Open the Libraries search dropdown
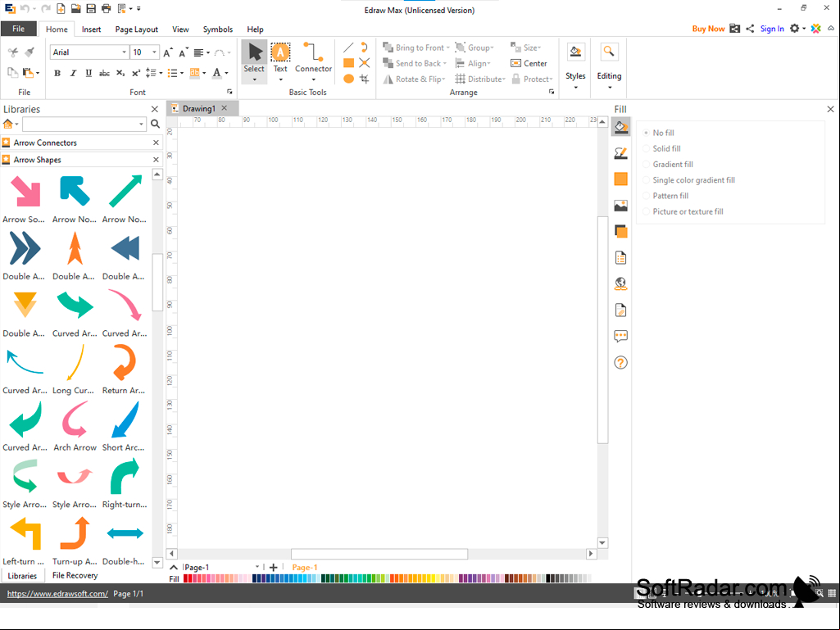 tap(142, 125)
